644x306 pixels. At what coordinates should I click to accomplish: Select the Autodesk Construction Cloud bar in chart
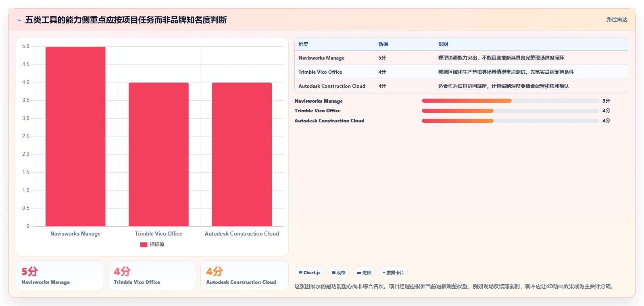(x=242, y=155)
